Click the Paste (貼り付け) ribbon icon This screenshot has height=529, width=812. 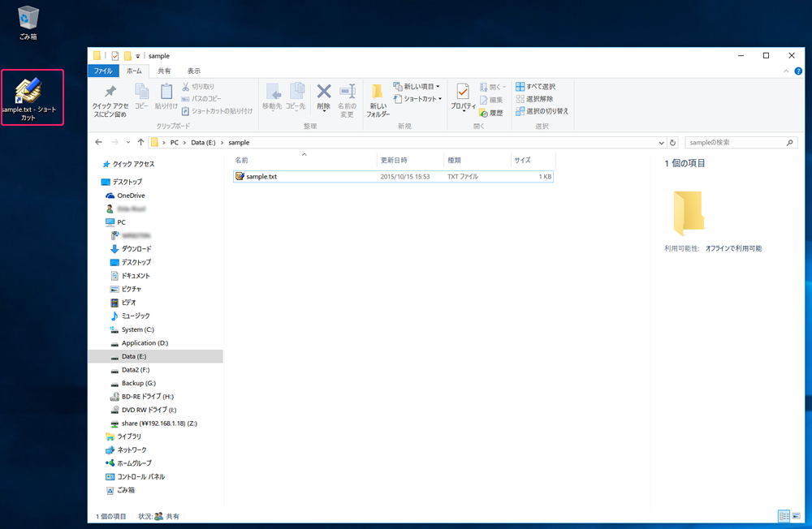pos(166,97)
